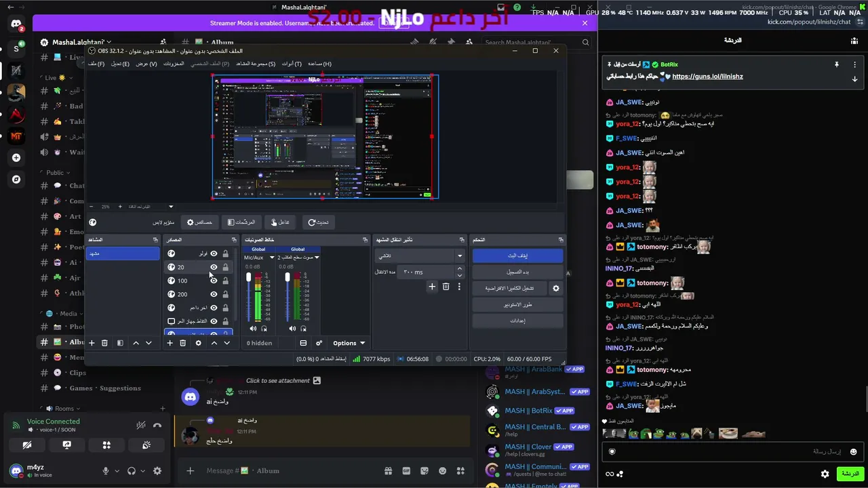Toggle visibility of source 200

pos(214,294)
